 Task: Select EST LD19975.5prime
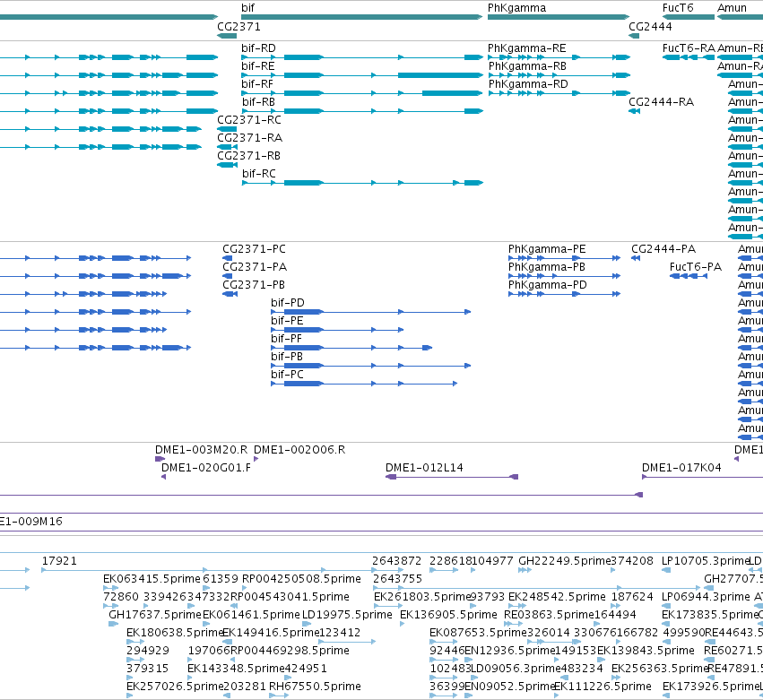click(x=307, y=624)
